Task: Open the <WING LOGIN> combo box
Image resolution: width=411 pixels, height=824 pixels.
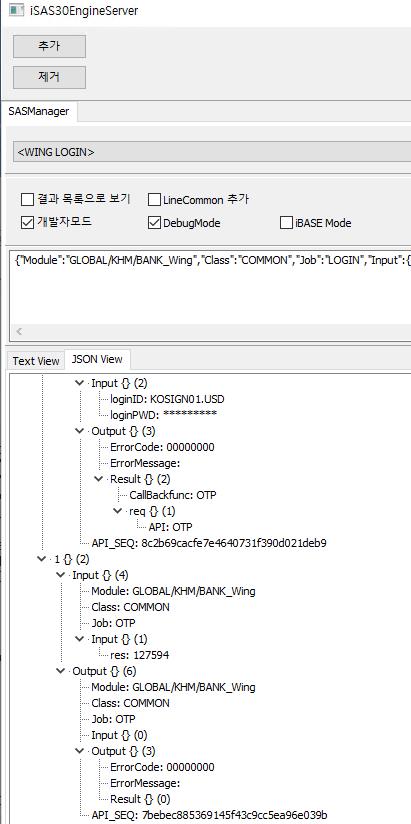Action: click(x=212, y=152)
